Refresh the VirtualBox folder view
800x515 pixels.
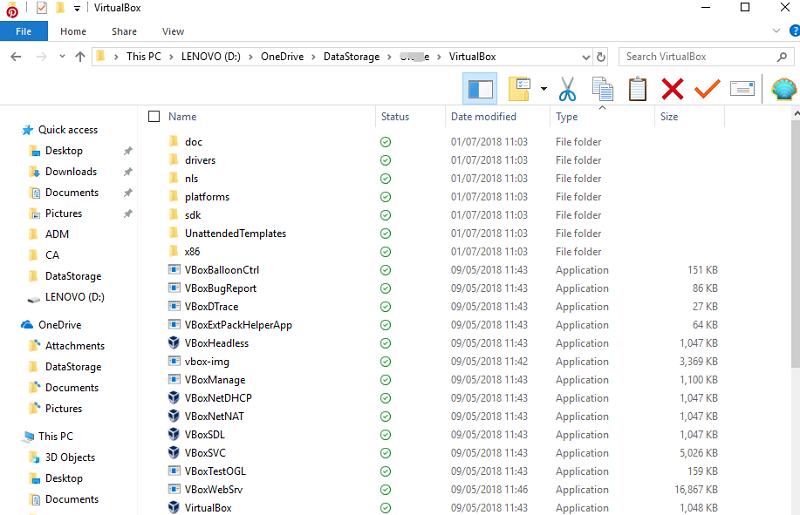[x=601, y=57]
